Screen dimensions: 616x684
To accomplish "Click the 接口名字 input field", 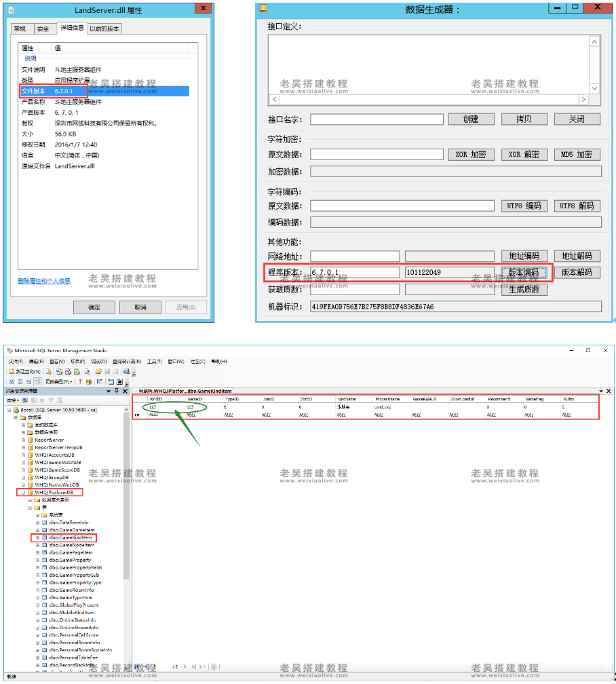I will coord(377,119).
